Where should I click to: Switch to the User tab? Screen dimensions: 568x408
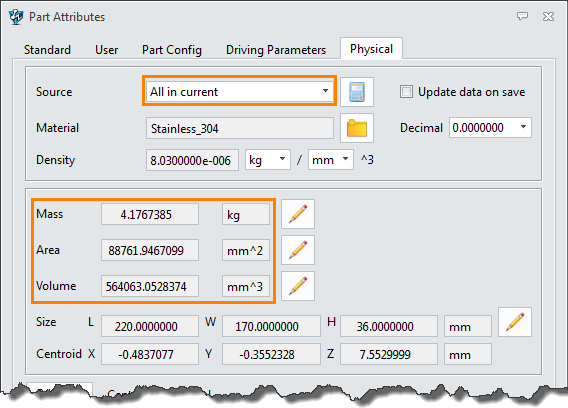(106, 50)
